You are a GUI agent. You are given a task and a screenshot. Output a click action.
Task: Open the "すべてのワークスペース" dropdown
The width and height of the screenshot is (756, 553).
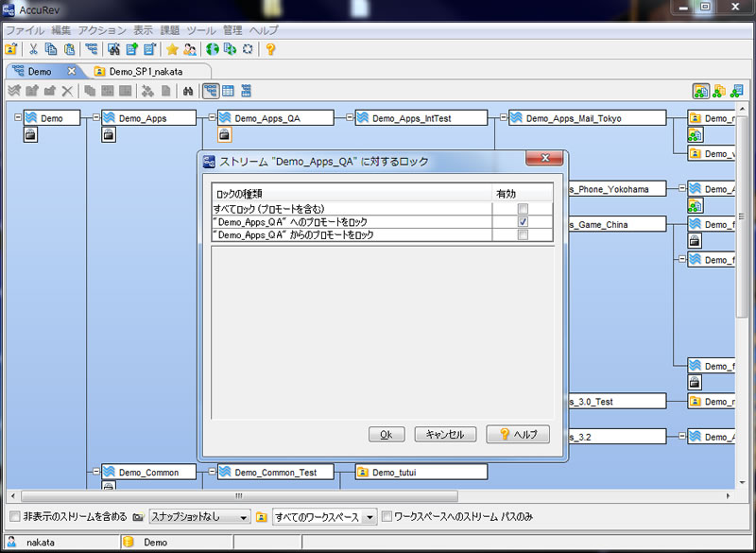324,517
